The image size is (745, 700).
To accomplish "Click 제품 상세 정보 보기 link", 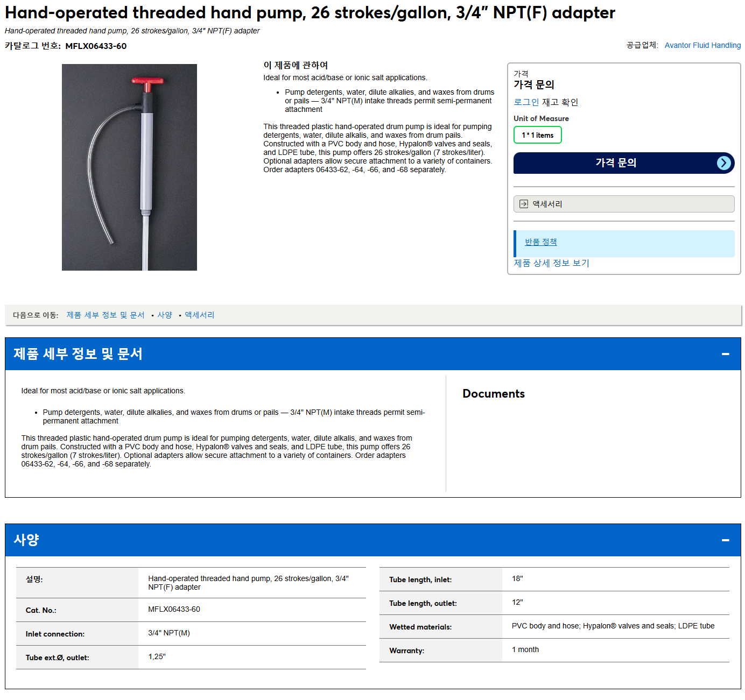I will [552, 263].
